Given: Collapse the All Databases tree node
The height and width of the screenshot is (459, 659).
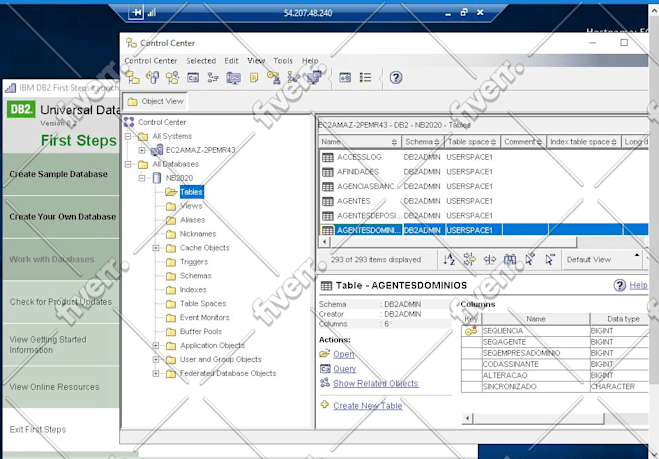Looking at the screenshot, I should point(128,164).
